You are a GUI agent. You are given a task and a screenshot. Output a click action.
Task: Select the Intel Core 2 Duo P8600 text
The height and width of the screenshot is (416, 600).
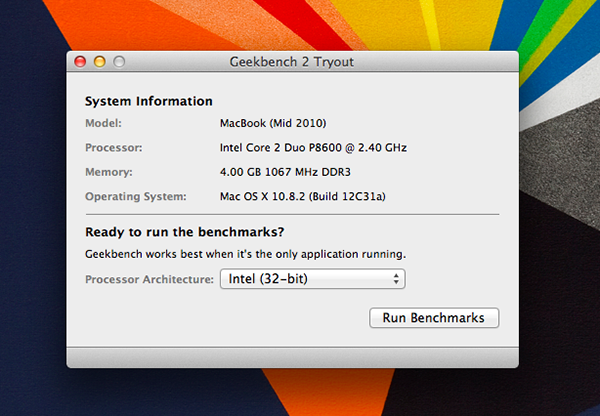(x=313, y=148)
